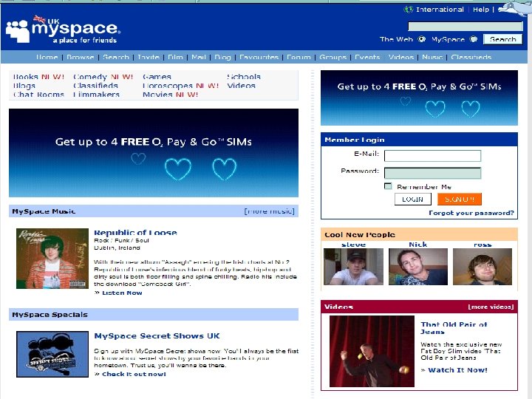Open Groups in navigation bar
The image size is (532, 399).
click(332, 57)
